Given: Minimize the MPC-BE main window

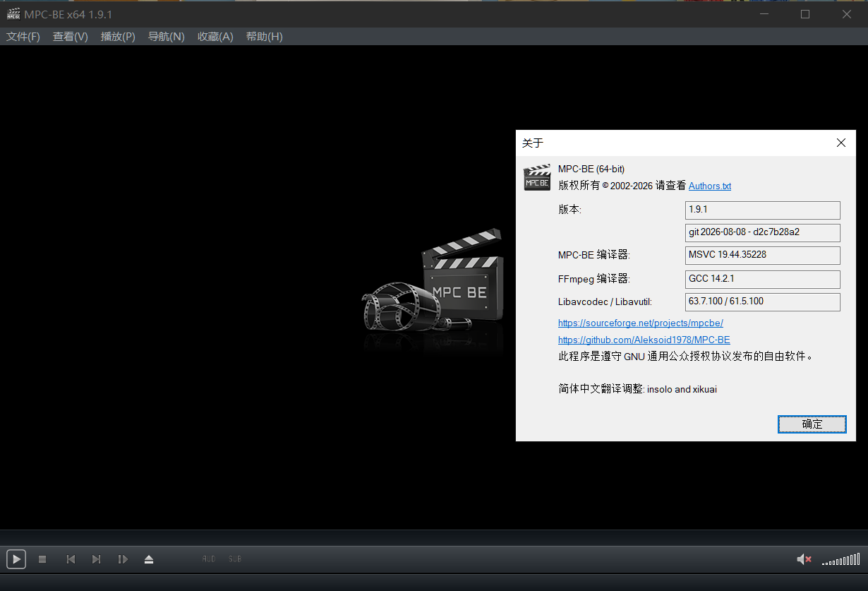Looking at the screenshot, I should pyautogui.click(x=764, y=14).
